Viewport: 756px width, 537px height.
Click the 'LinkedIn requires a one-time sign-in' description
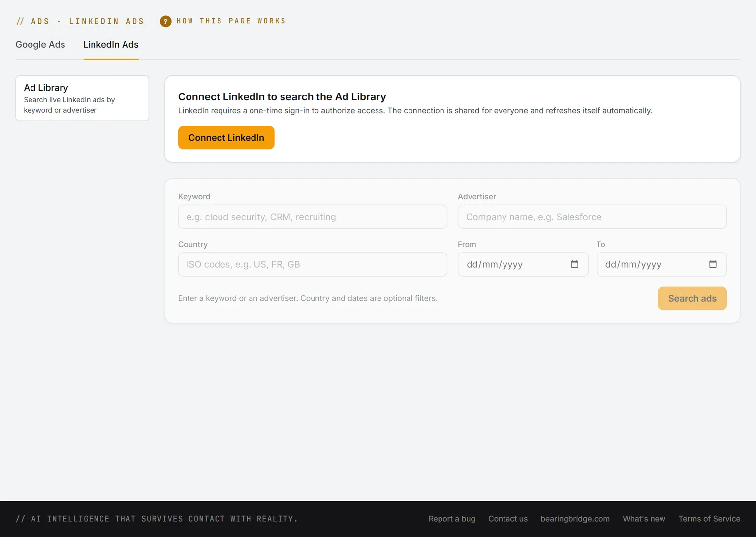(x=415, y=111)
